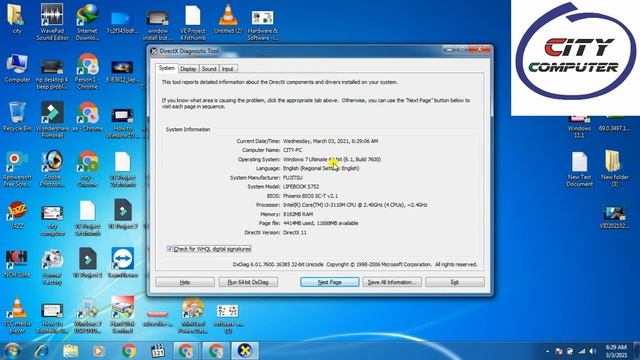Image resolution: width=640 pixels, height=360 pixels.
Task: Select the VE Project 4.fsthumb file
Action: click(193, 21)
